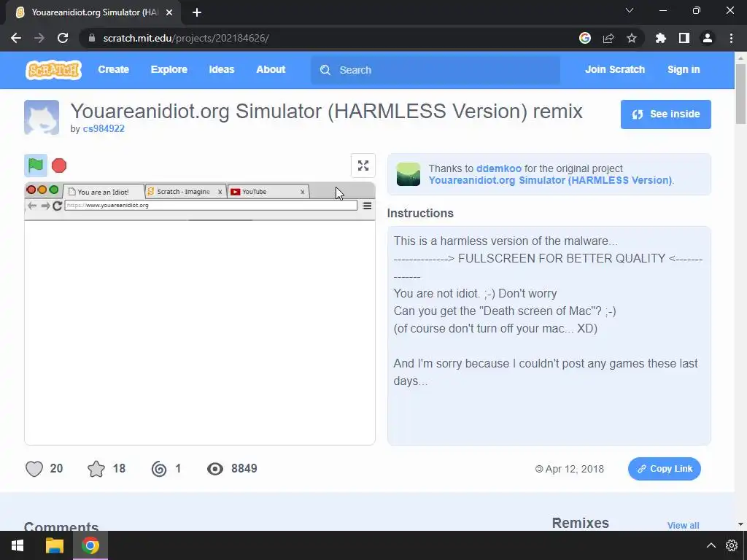Close the Youareanidiot.org Simulator tab
Viewport: 747px width, 560px height.
click(169, 12)
